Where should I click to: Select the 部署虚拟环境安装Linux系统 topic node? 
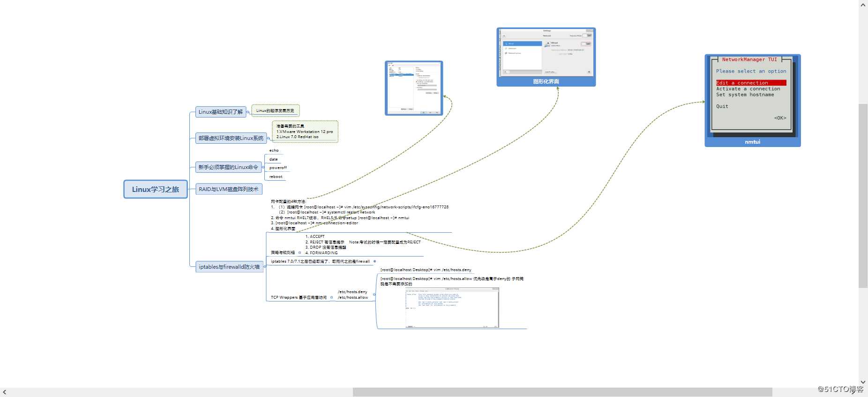coord(231,138)
